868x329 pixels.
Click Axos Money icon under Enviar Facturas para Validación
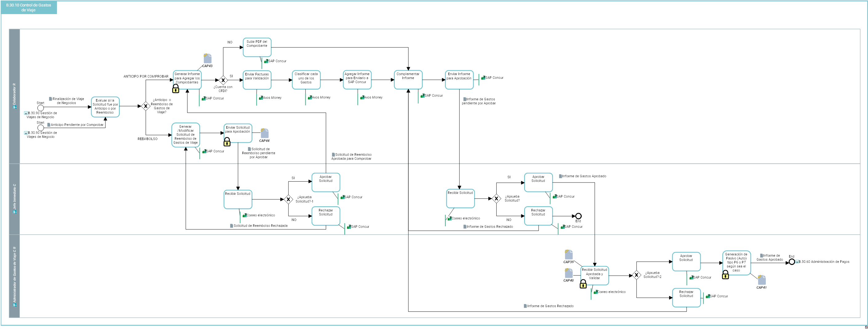(x=261, y=98)
